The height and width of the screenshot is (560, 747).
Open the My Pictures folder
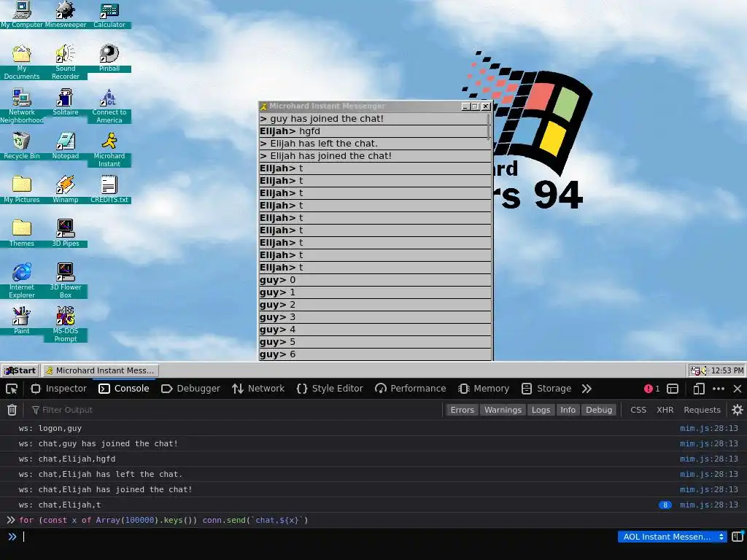point(21,190)
